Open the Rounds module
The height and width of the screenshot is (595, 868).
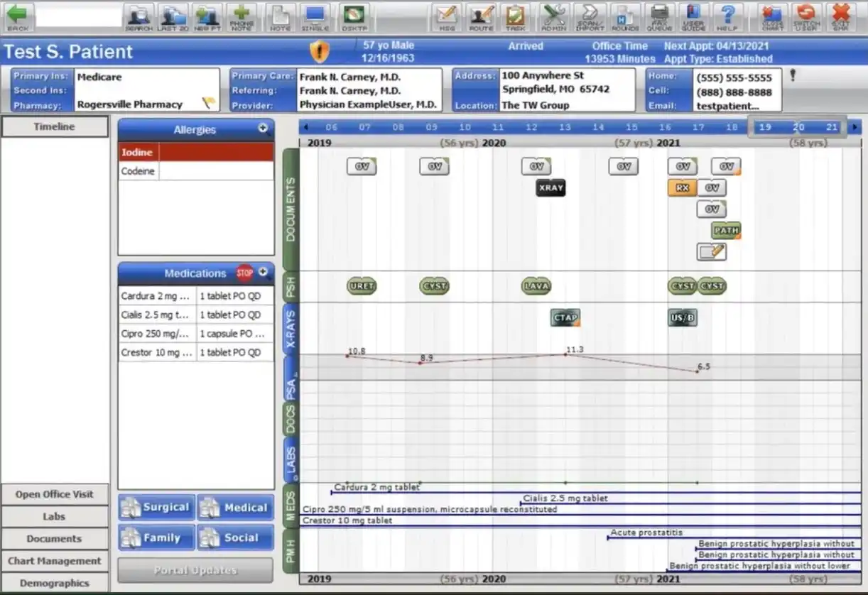624,16
